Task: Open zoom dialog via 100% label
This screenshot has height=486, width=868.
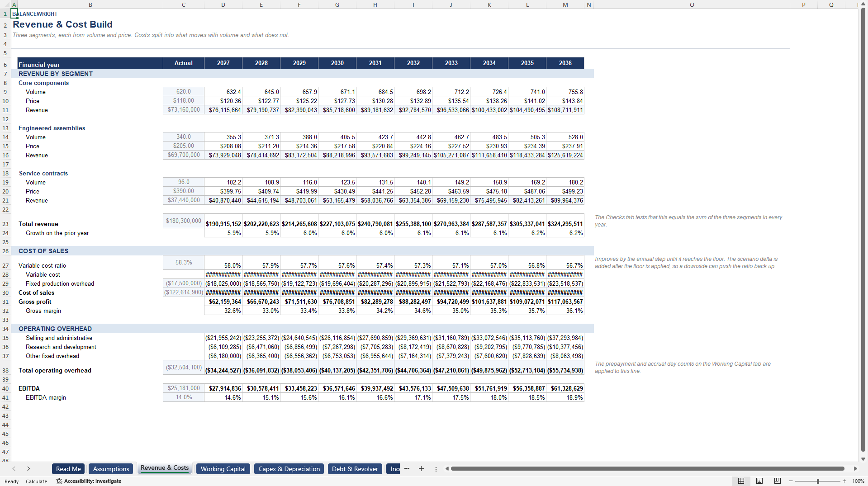Action: pyautogui.click(x=858, y=481)
